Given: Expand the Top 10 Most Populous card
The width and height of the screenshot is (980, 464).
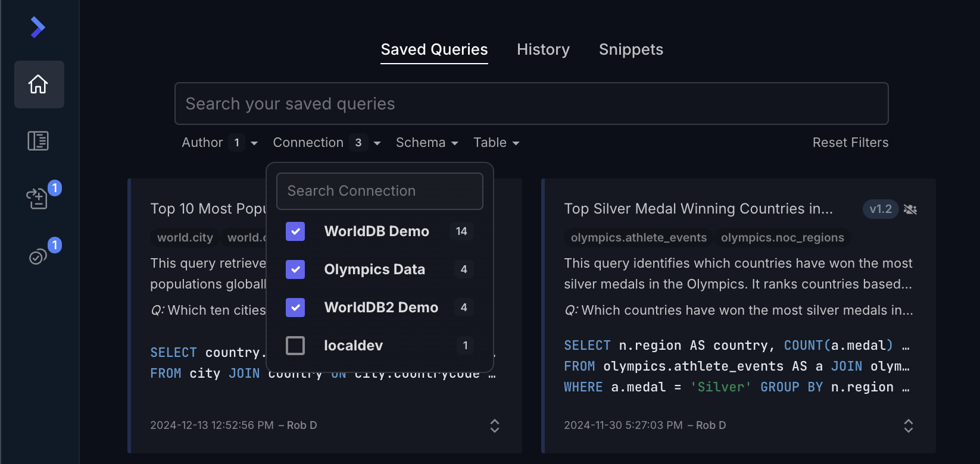Looking at the screenshot, I should [494, 425].
